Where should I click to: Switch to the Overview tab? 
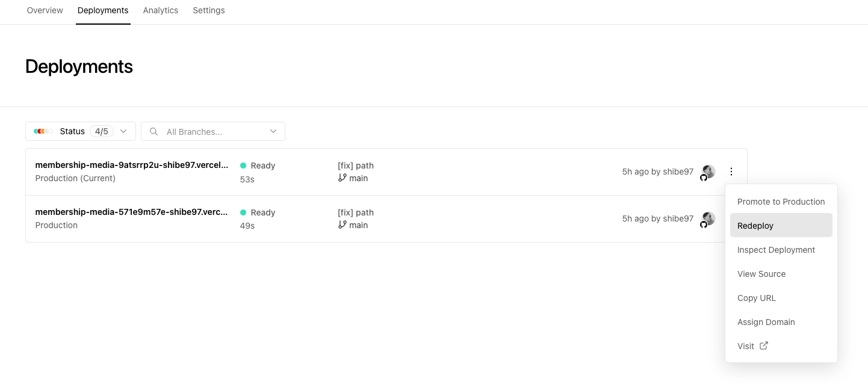pyautogui.click(x=45, y=10)
